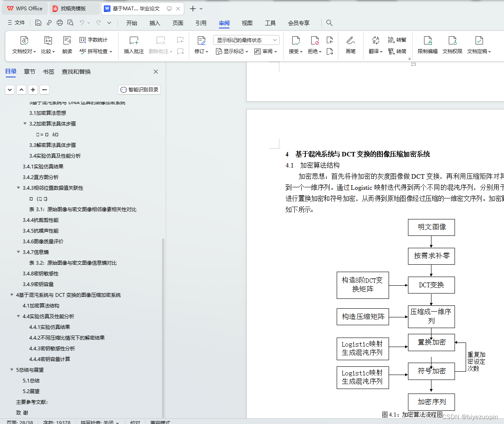This screenshot has width=504, height=424.
Task: Open quick access customize dropdown arrow
Action: 109,23
